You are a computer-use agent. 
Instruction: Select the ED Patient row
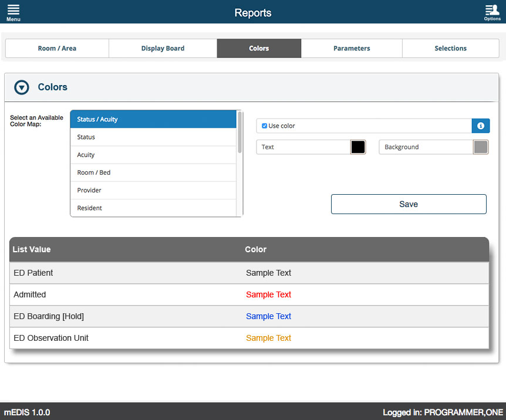249,273
